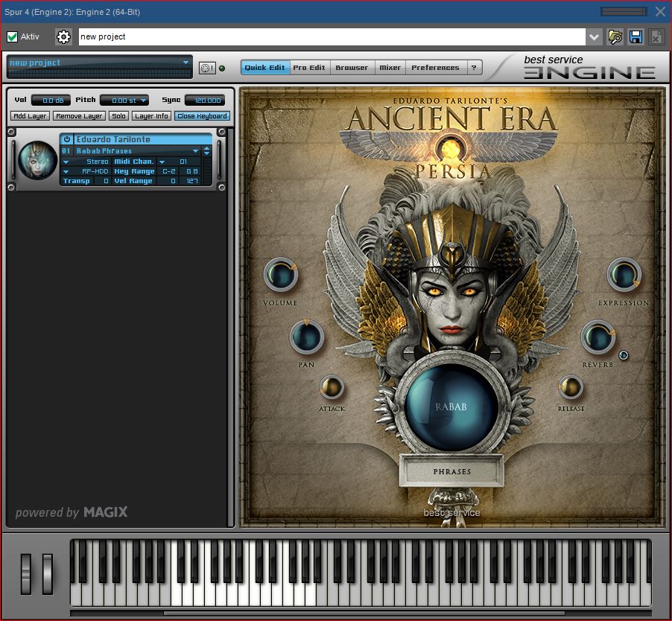The height and width of the screenshot is (621, 672).
Task: Open the Rabab Phrases instrument dropdown
Action: [195, 150]
